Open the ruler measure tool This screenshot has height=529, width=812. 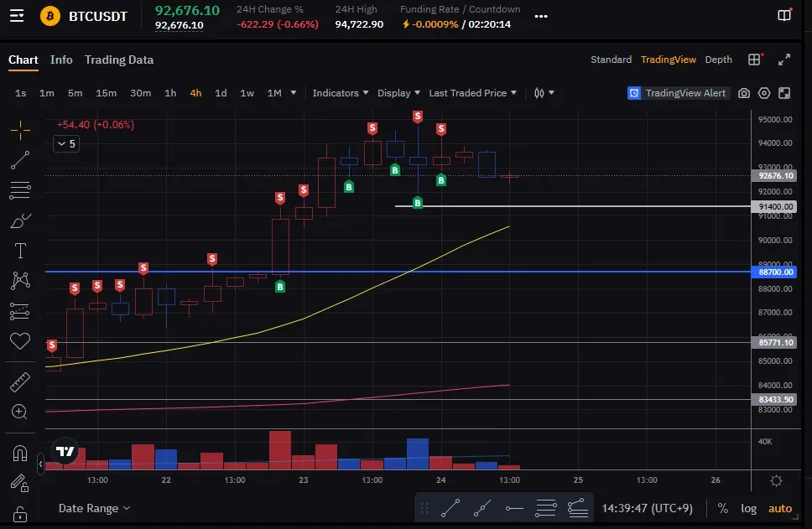[x=20, y=382]
